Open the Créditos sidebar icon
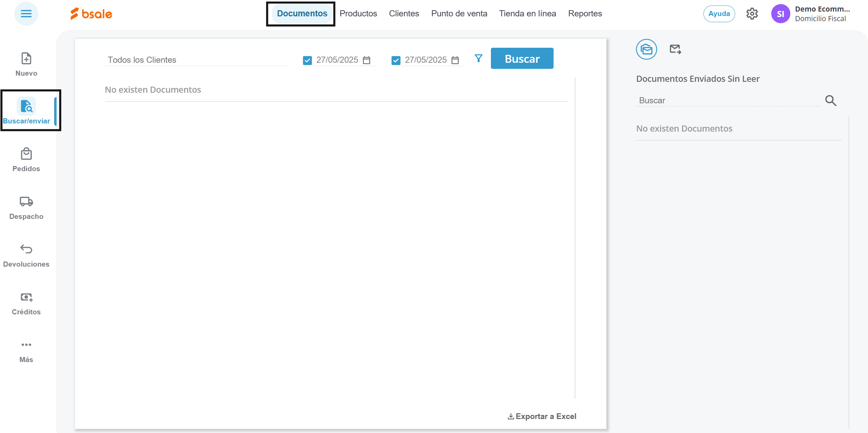The image size is (868, 433). pos(26,297)
